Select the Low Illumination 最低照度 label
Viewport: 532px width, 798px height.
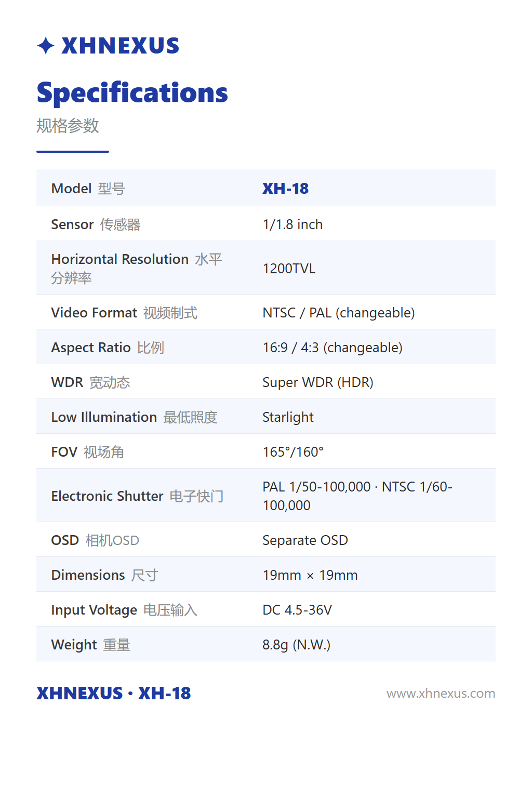coord(134,417)
